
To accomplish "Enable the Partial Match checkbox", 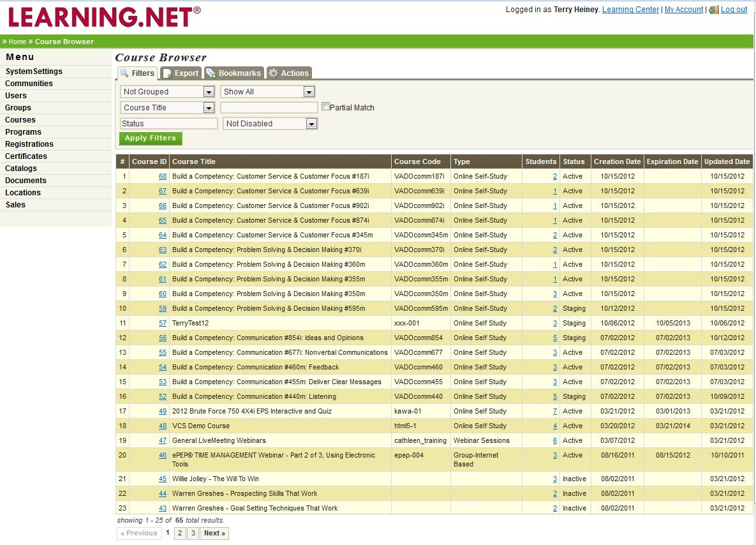I will coord(325,107).
